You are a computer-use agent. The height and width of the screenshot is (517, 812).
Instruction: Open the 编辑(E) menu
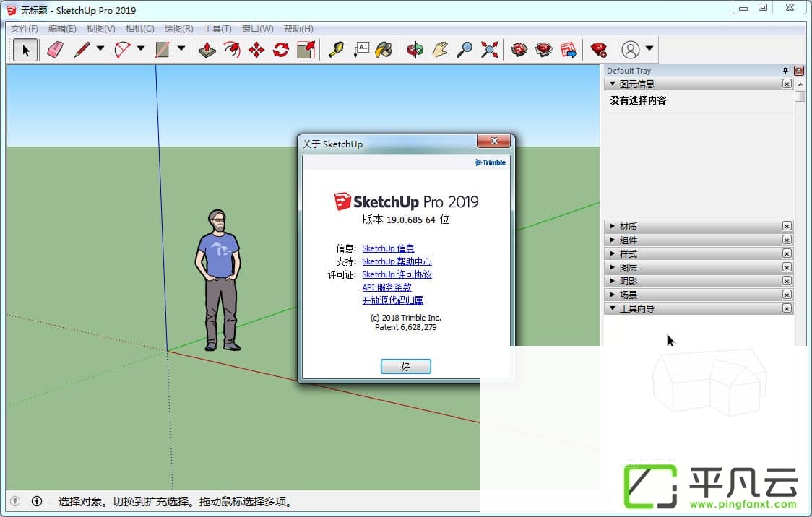62,28
